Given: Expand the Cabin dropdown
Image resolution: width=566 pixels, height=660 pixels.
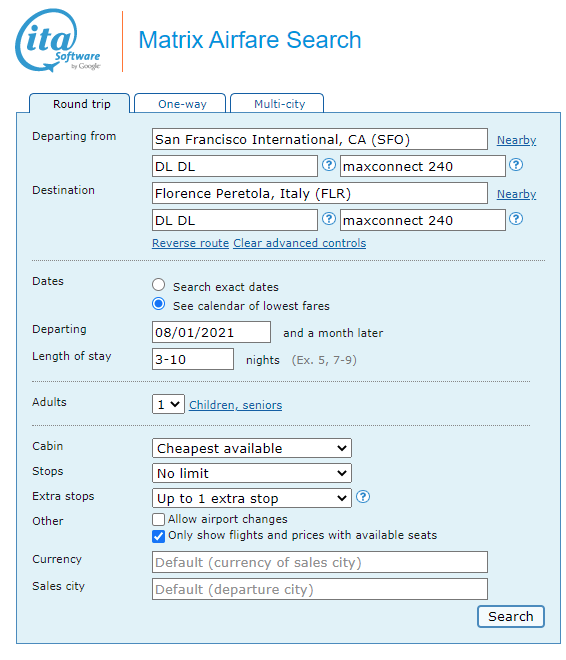Looking at the screenshot, I should pos(252,448).
